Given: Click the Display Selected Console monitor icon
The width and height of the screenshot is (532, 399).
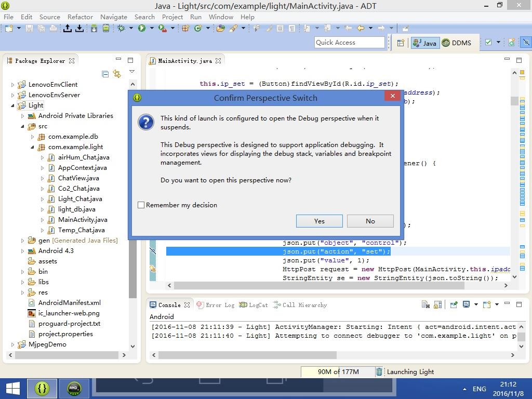Looking at the screenshot, I should (x=467, y=304).
